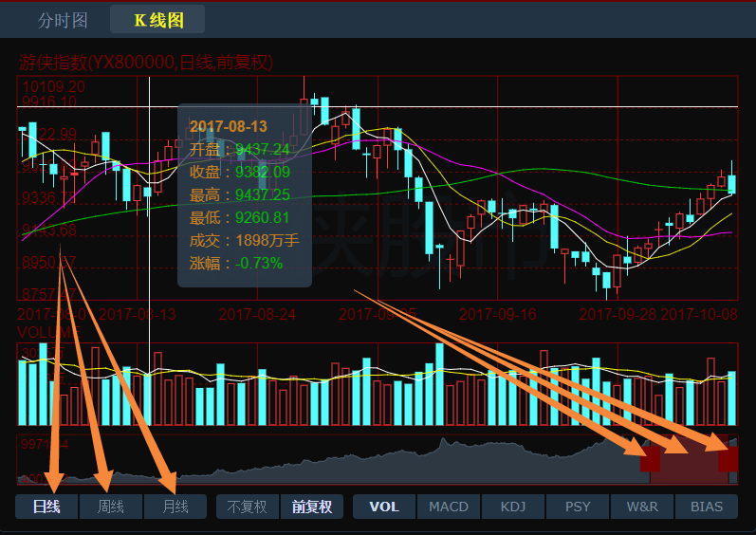
Task: Choose 不复权 adjustment mode
Action: (x=248, y=507)
